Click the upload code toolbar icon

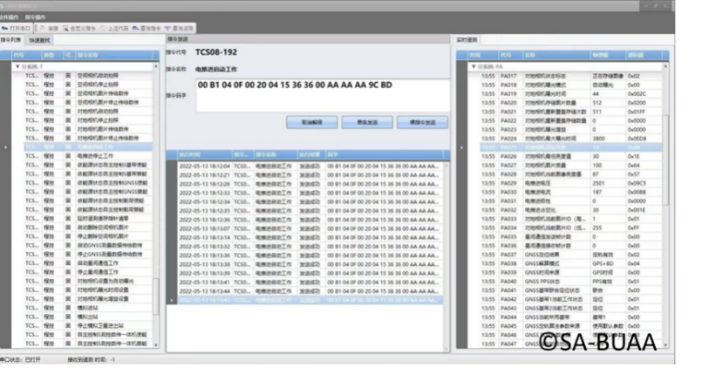(x=103, y=28)
